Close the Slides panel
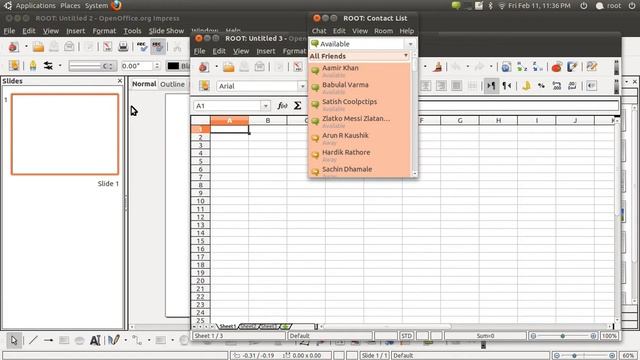Screen dimensions: 640x360 pos(120,81)
